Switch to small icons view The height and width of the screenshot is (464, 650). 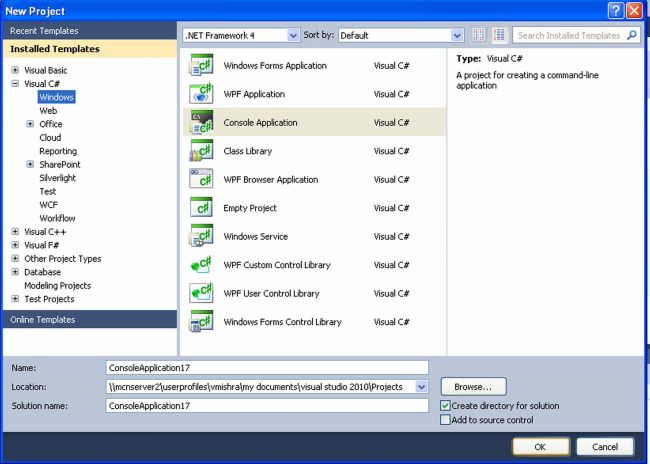click(x=478, y=35)
